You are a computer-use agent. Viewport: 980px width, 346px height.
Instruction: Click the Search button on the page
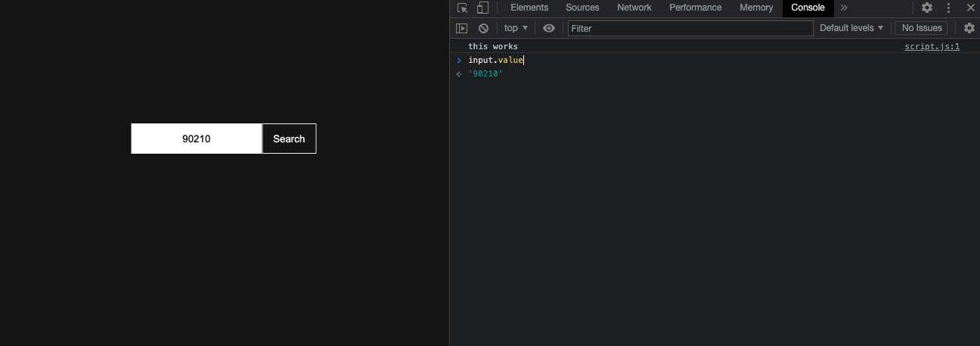click(289, 139)
